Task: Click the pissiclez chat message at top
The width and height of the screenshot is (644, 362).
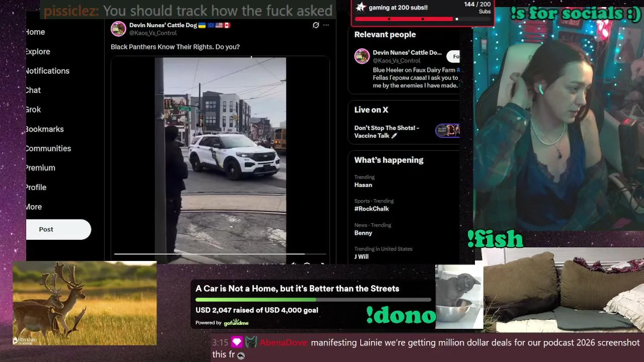Action: [188, 10]
